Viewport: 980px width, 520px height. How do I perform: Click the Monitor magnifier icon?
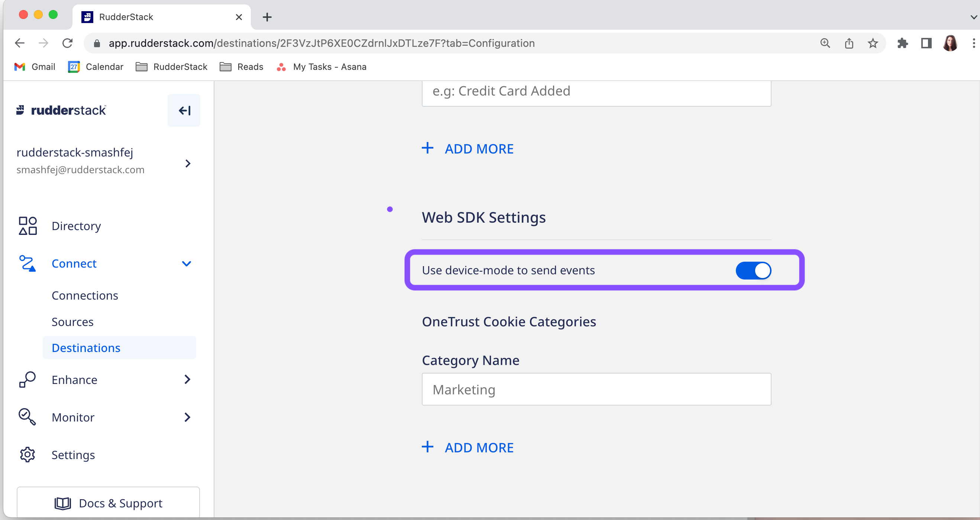click(27, 417)
